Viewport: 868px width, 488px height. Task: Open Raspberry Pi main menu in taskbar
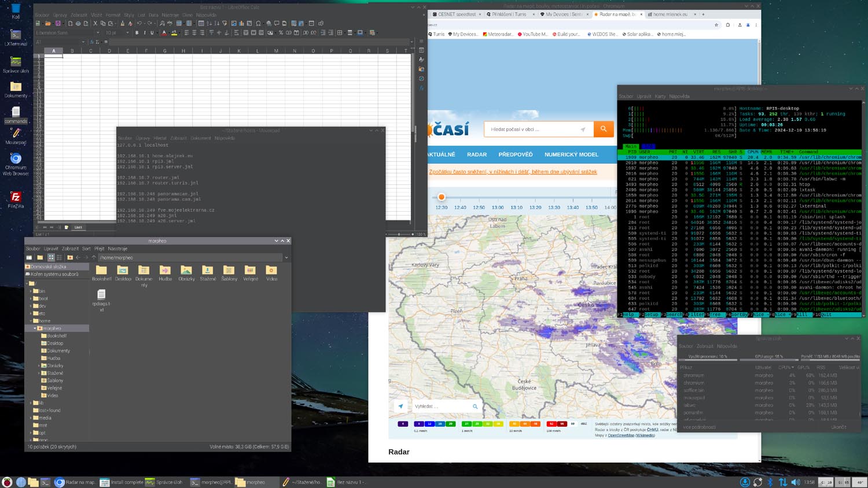click(x=7, y=482)
